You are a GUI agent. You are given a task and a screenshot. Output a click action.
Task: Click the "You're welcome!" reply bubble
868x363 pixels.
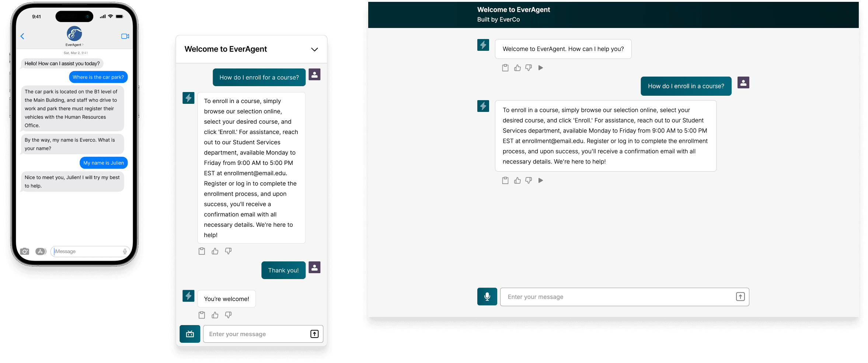[227, 299]
